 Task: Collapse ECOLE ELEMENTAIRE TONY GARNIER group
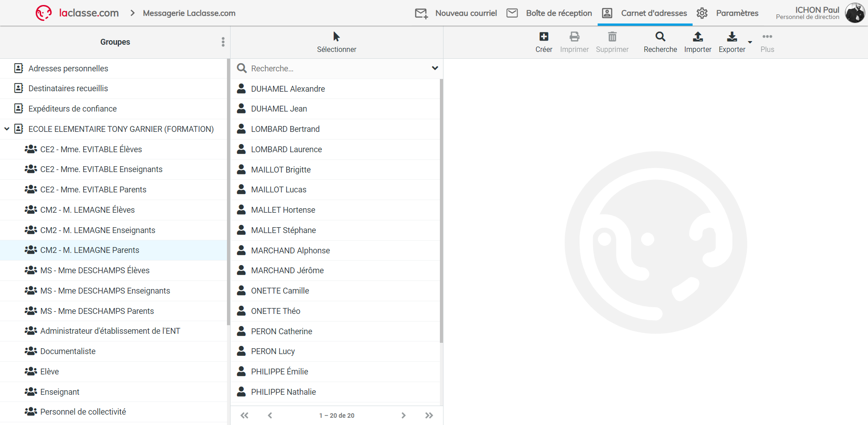coord(7,129)
